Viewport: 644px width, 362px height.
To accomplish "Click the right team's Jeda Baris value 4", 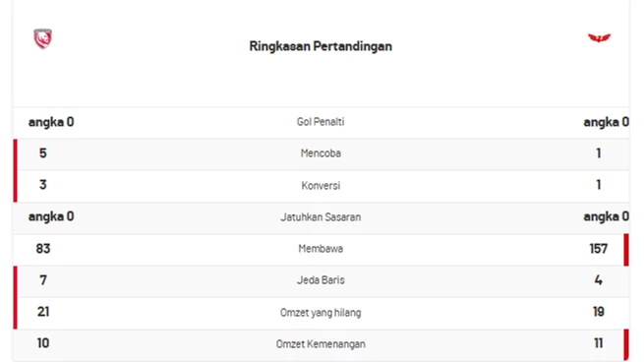I will (599, 280).
